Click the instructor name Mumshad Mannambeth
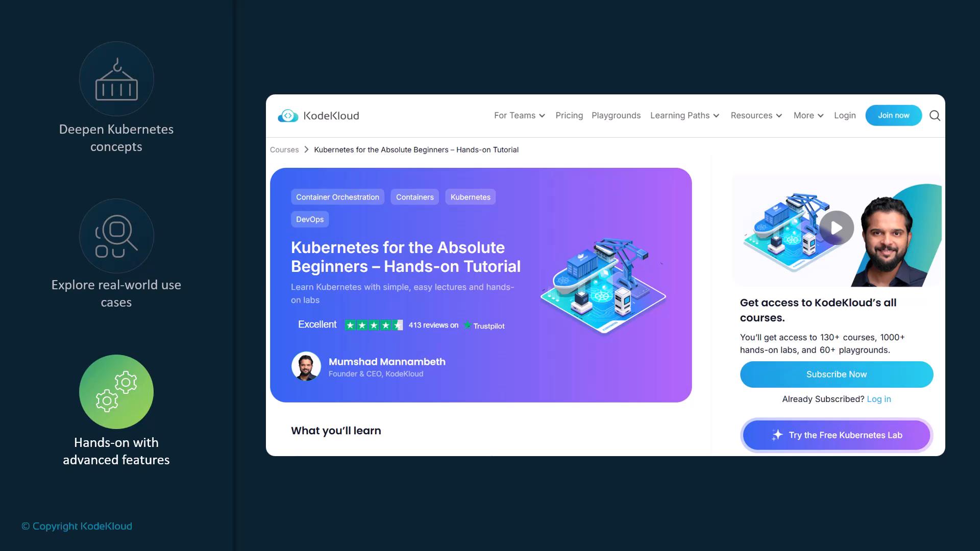The width and height of the screenshot is (980, 551). [387, 362]
